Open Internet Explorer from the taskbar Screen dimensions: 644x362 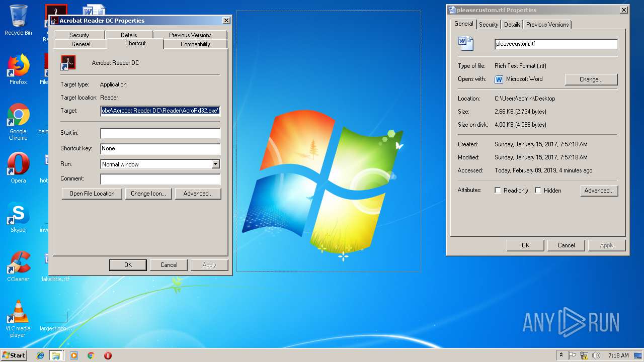point(40,355)
